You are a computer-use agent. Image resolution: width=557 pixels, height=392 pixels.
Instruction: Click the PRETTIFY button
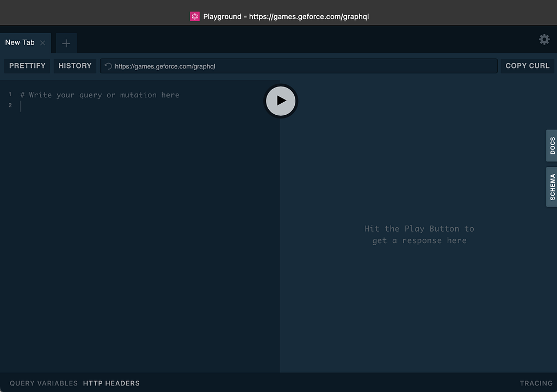tap(27, 66)
